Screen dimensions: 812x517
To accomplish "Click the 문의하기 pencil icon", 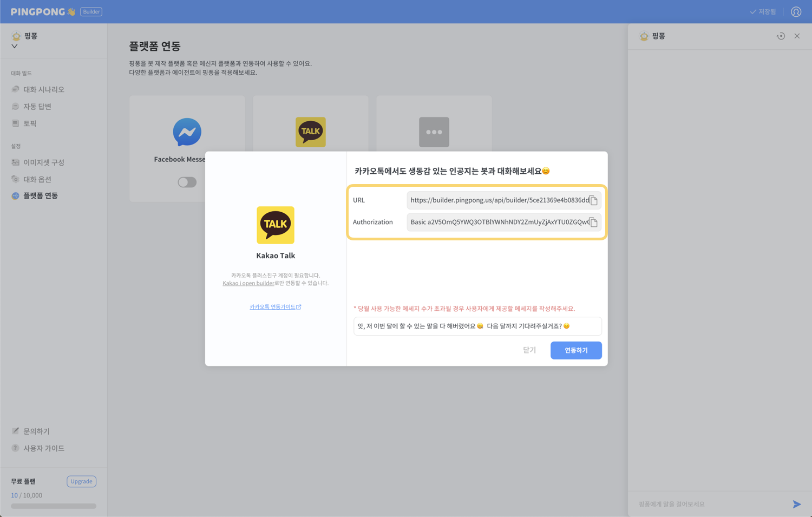I will tap(15, 431).
